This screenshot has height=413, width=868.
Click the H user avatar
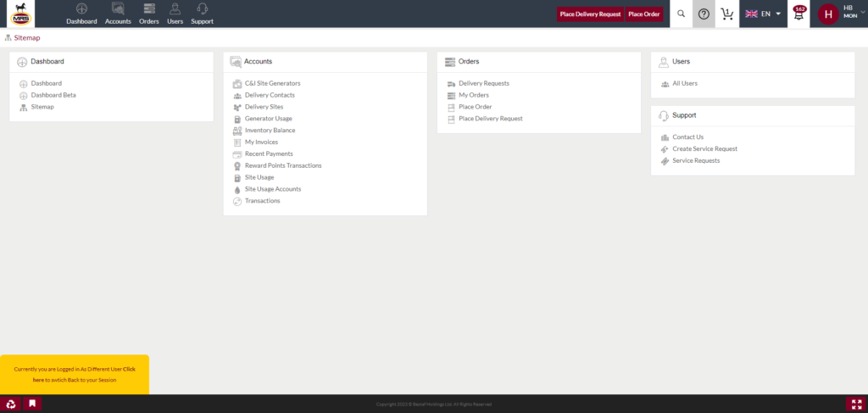click(828, 14)
